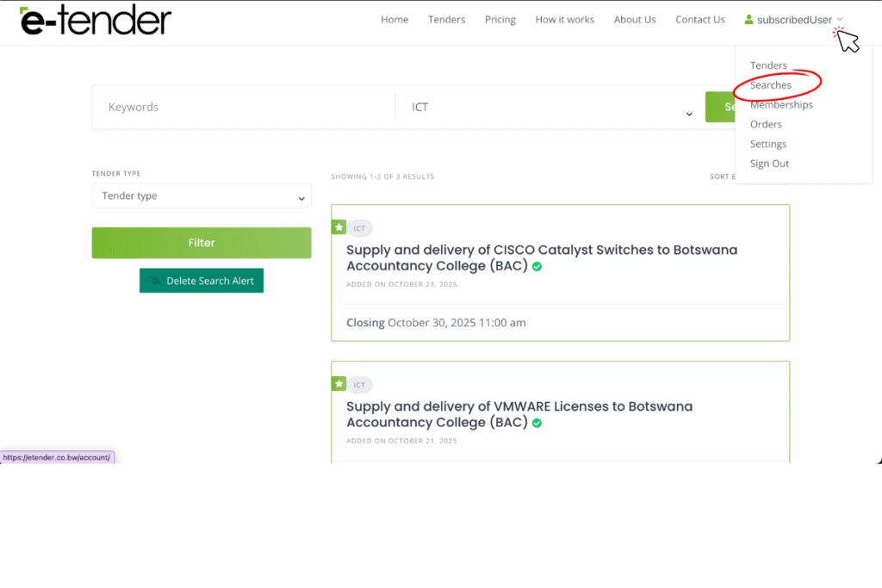The height and width of the screenshot is (588, 882).
Task: Click verified checkmark on CISCO tender title
Action: (537, 267)
